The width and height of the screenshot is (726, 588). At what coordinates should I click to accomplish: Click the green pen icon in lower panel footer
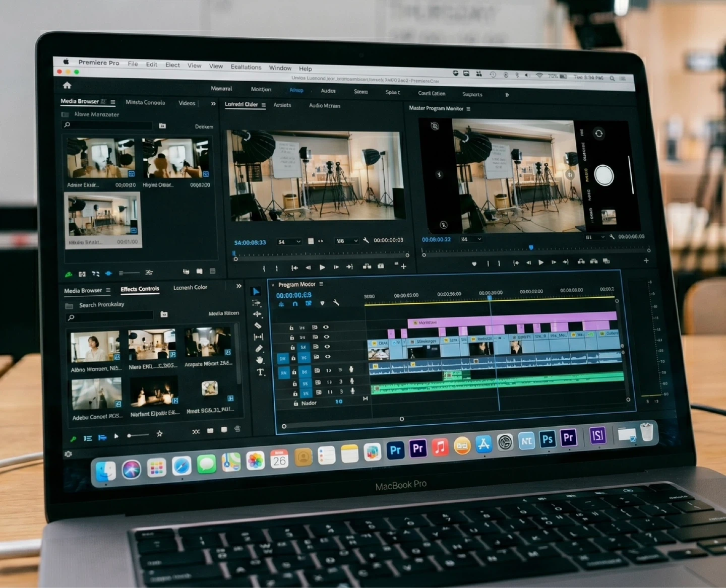coord(73,438)
